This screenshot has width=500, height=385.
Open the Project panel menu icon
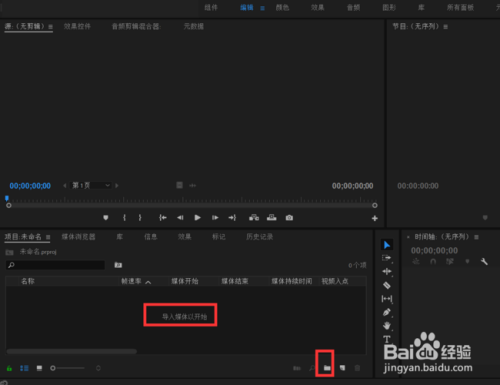pos(48,237)
